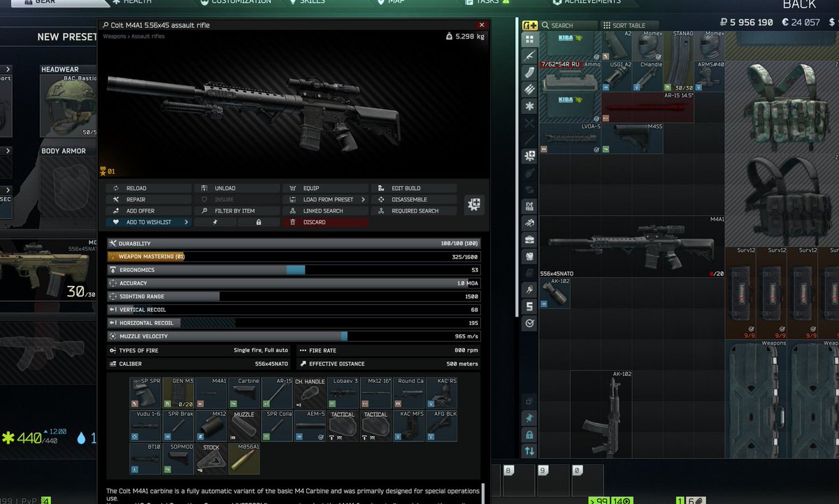Switch to the HEALTH tab
The height and width of the screenshot is (504, 839).
(131, 2)
